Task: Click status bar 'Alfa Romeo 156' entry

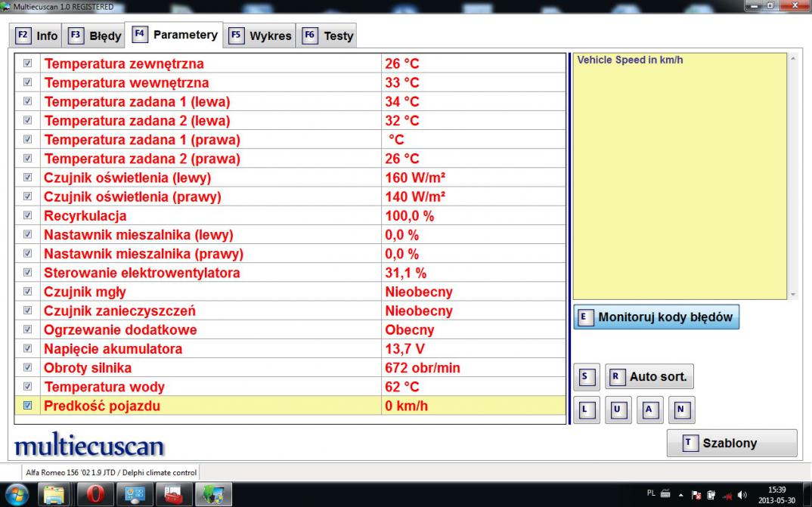Action: click(111, 472)
